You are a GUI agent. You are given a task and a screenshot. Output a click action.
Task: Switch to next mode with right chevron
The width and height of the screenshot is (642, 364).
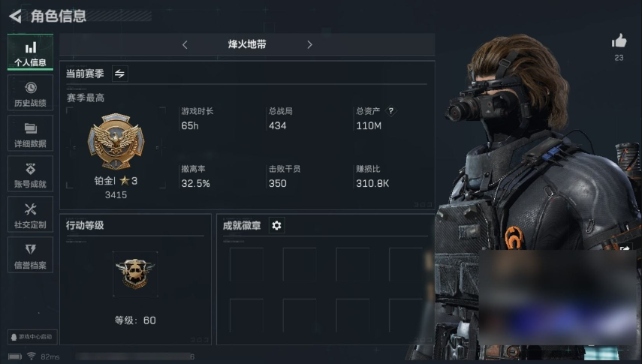click(309, 44)
